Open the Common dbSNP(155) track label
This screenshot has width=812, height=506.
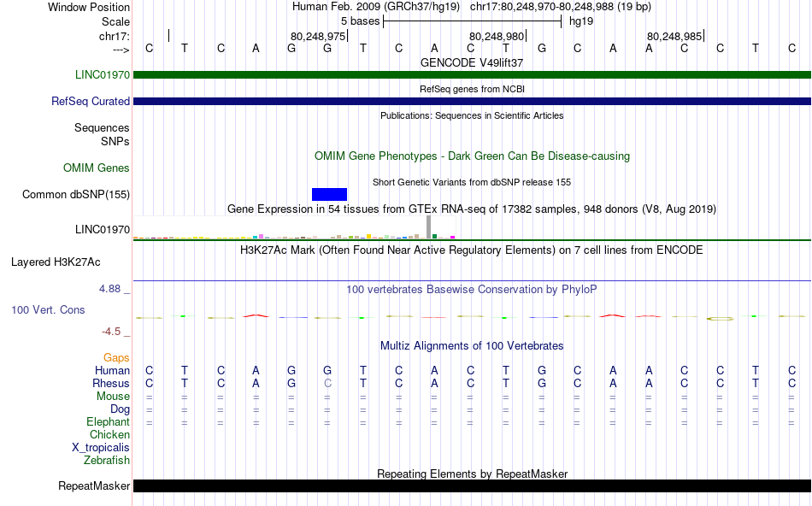point(75,194)
